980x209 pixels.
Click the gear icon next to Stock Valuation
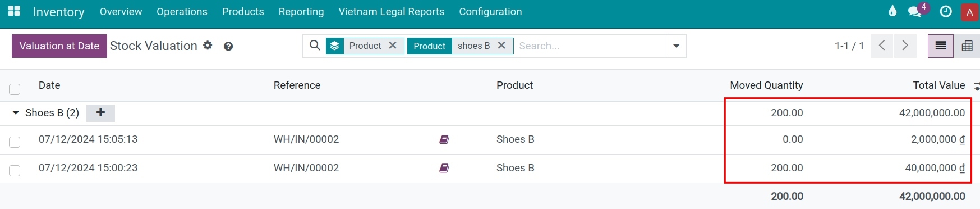coord(208,45)
